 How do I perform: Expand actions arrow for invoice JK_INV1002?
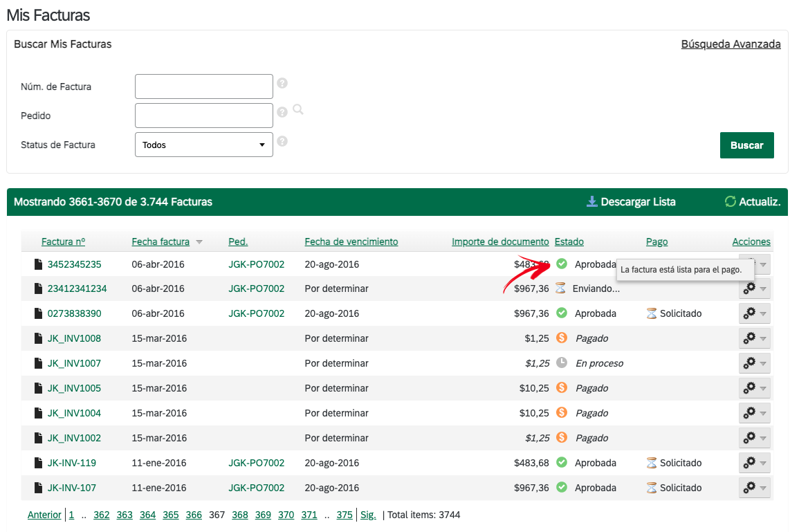(x=763, y=439)
